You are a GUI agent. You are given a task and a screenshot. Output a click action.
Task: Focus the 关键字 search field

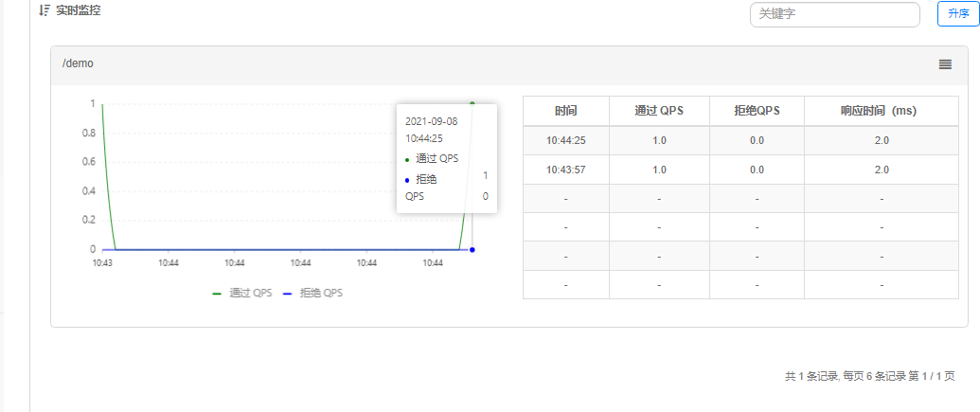[834, 14]
